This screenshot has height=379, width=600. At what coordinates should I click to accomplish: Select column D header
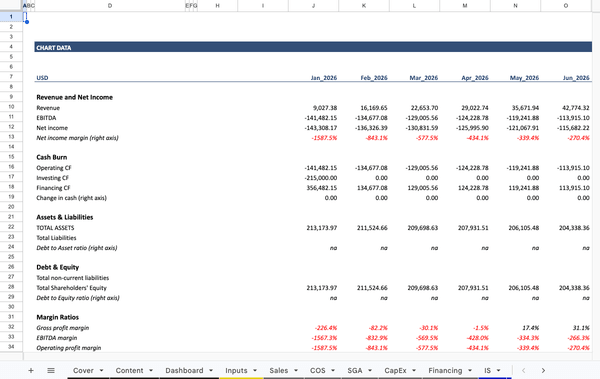click(x=110, y=6)
